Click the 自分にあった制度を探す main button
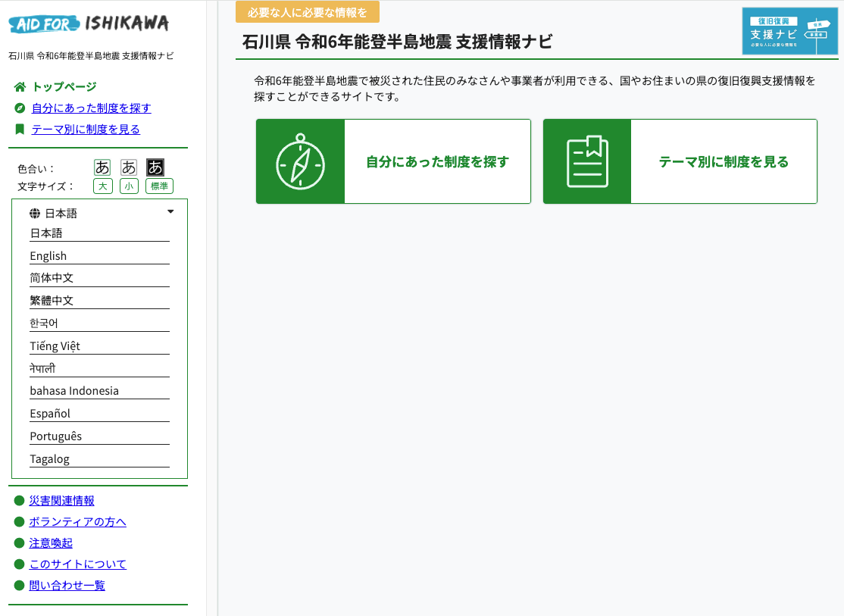Image resolution: width=844 pixels, height=616 pixels. 437,161
